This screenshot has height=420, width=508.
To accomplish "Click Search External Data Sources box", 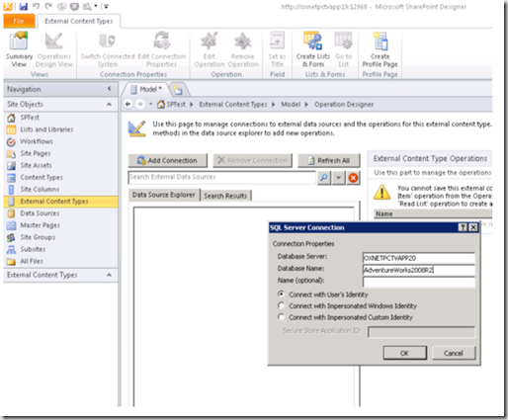I will [x=221, y=177].
